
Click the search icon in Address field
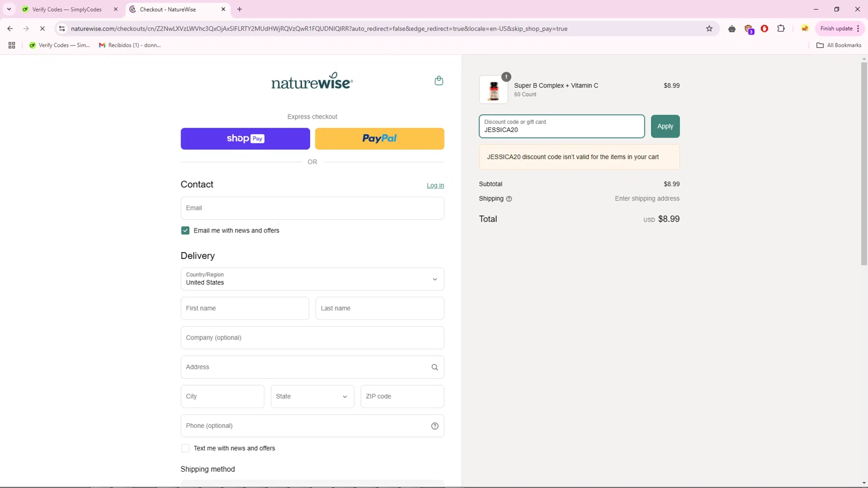pos(435,367)
